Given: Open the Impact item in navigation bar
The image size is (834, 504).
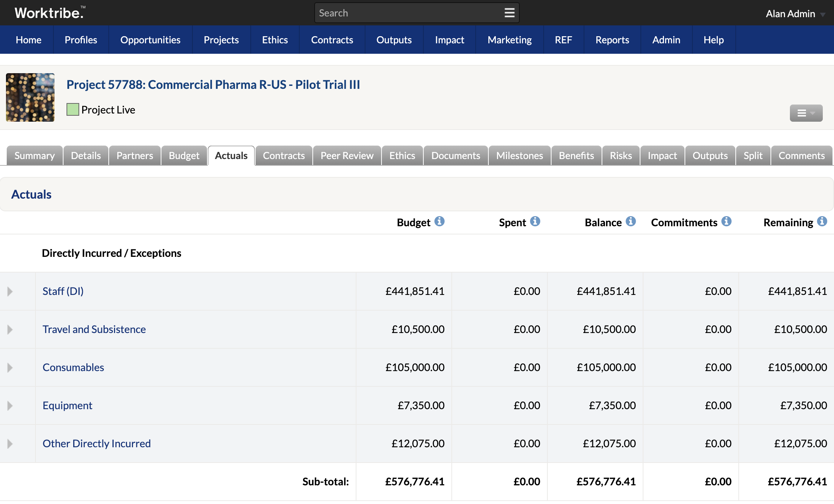Looking at the screenshot, I should [x=450, y=40].
